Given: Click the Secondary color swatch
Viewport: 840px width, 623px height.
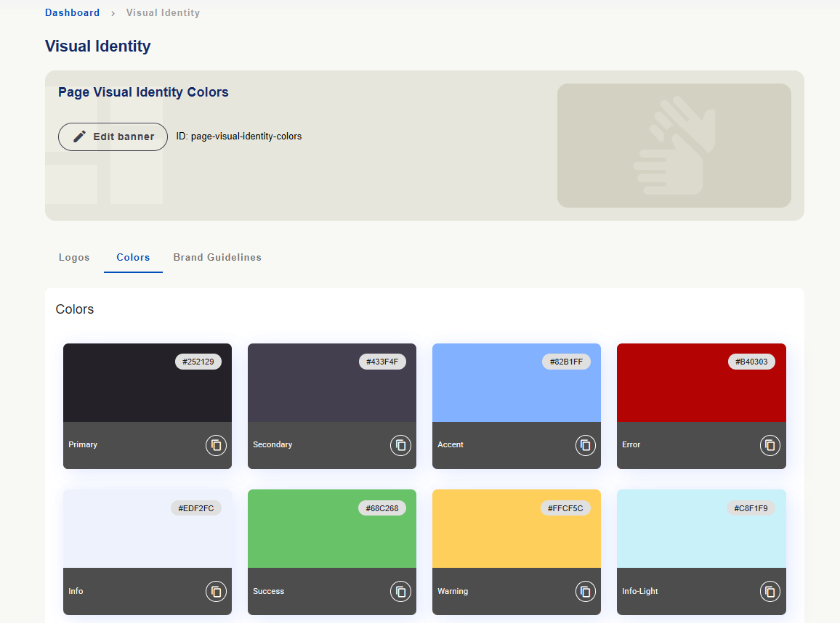Looking at the screenshot, I should pyautogui.click(x=331, y=383).
